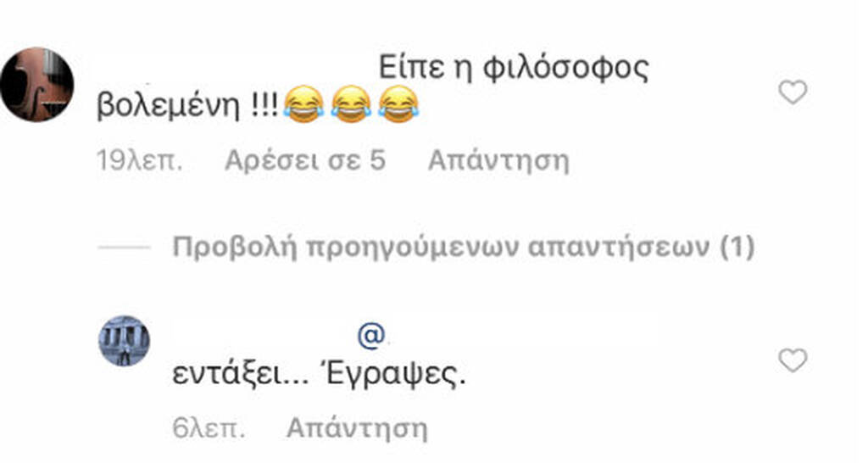Tap the heart icon beside the 'εντάξει... Έγραψες.' reply
This screenshot has height=463, width=868.
coord(793,360)
